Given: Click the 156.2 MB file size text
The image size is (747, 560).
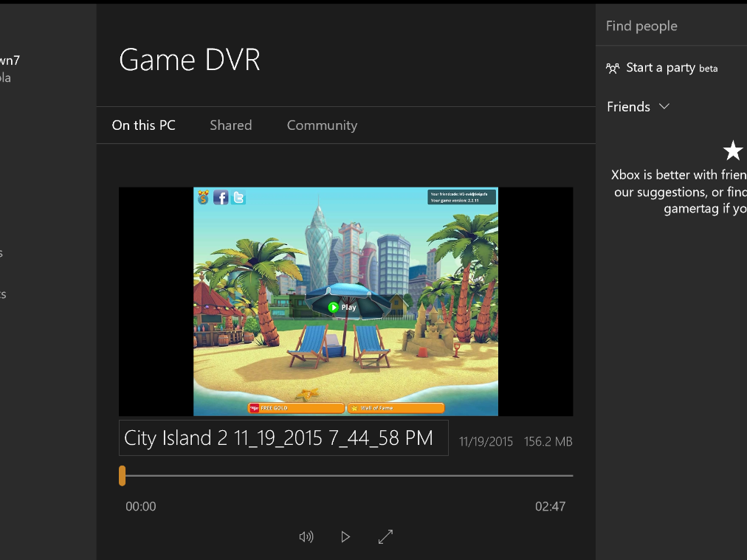Looking at the screenshot, I should click(x=548, y=441).
